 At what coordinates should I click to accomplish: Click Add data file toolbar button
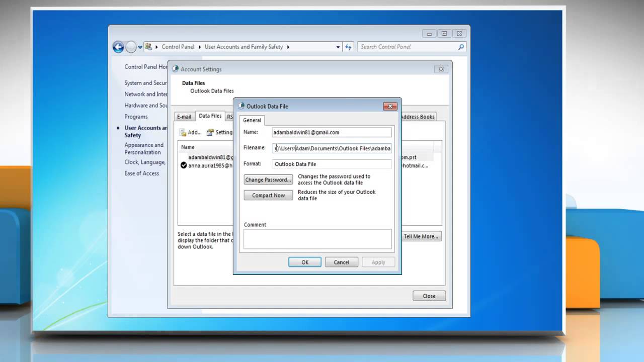point(191,132)
